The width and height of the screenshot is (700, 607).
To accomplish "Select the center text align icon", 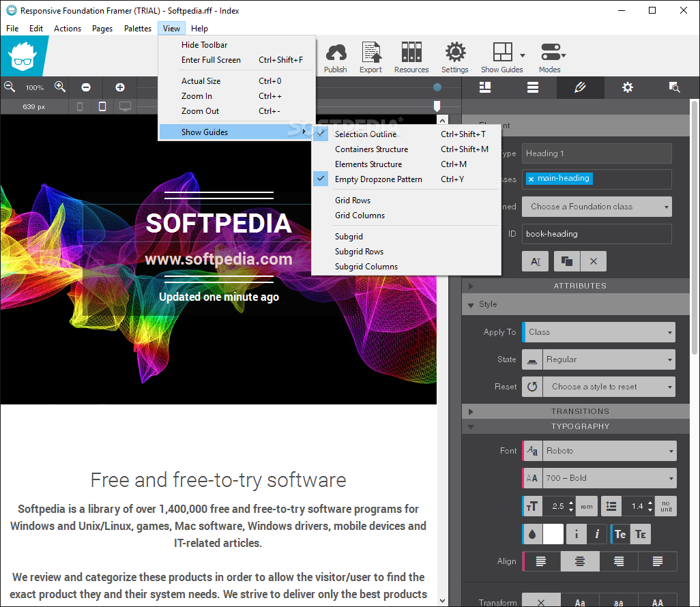I will [x=580, y=561].
